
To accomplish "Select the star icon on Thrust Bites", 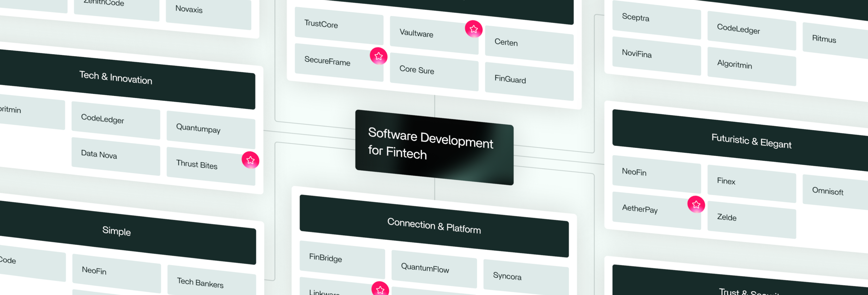I will (250, 160).
